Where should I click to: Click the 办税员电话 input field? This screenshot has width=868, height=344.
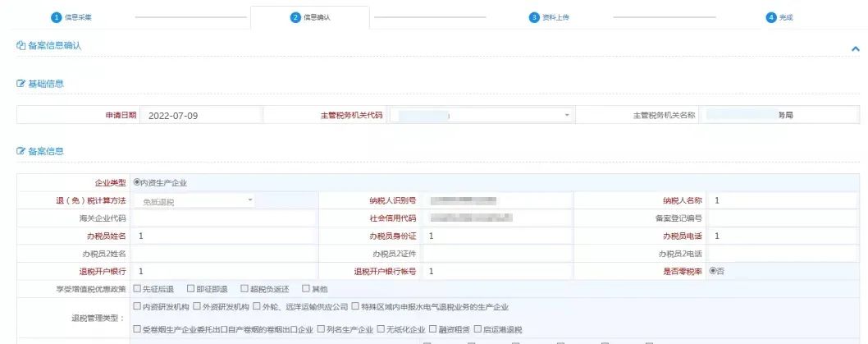[783, 236]
